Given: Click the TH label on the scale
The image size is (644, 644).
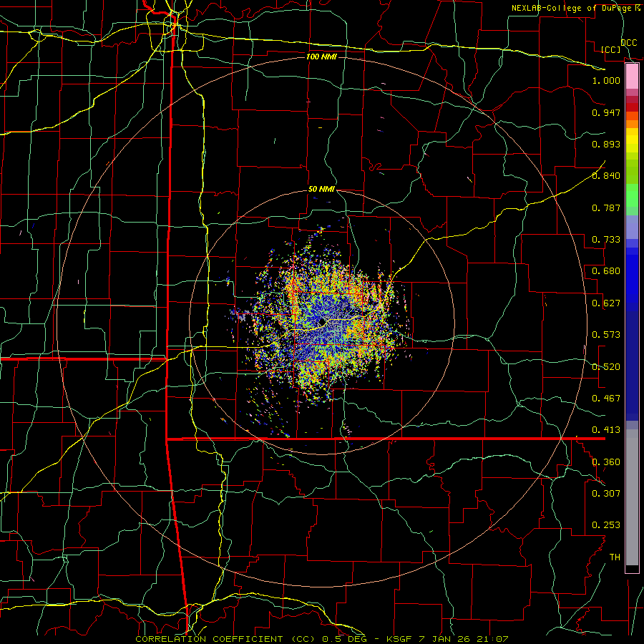Looking at the screenshot, I should (615, 557).
